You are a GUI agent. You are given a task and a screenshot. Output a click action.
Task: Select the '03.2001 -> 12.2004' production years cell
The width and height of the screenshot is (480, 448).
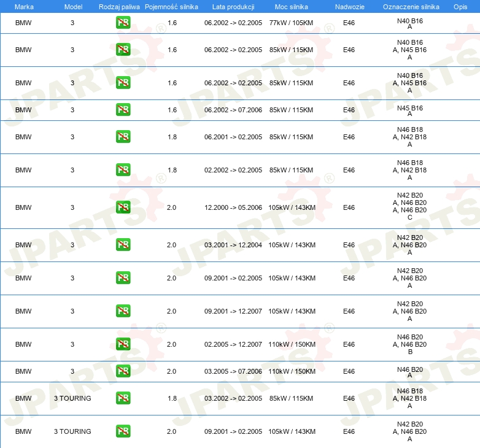[x=233, y=245]
